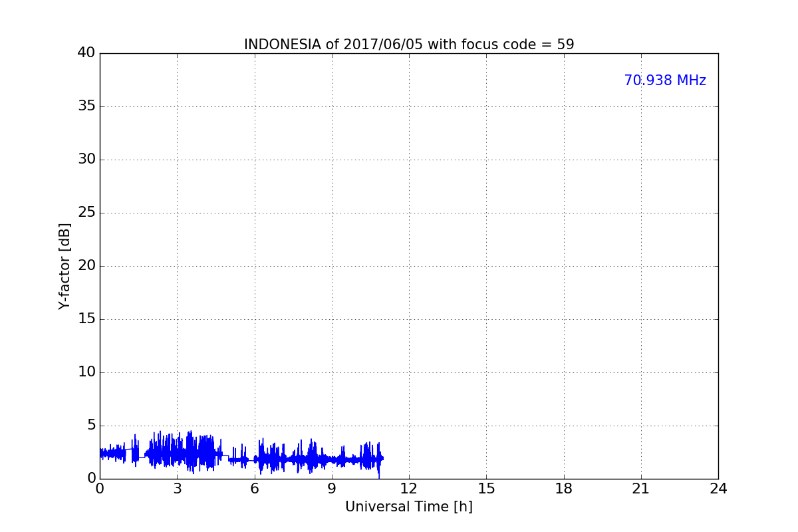Screen dimensions: 798x532
Task: Click the y-axis tick label 20
Action: coord(86,266)
